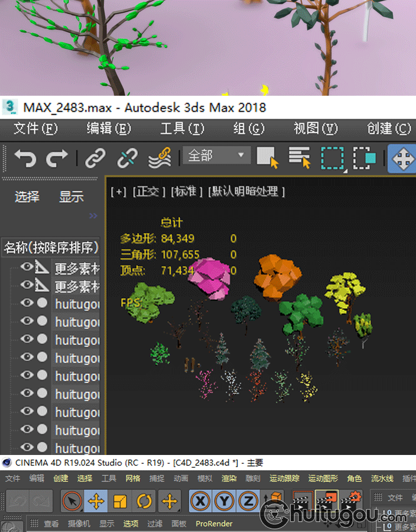
Task: Open the 查看 viewport menu in Cinema 4D
Action: pyautogui.click(x=51, y=524)
